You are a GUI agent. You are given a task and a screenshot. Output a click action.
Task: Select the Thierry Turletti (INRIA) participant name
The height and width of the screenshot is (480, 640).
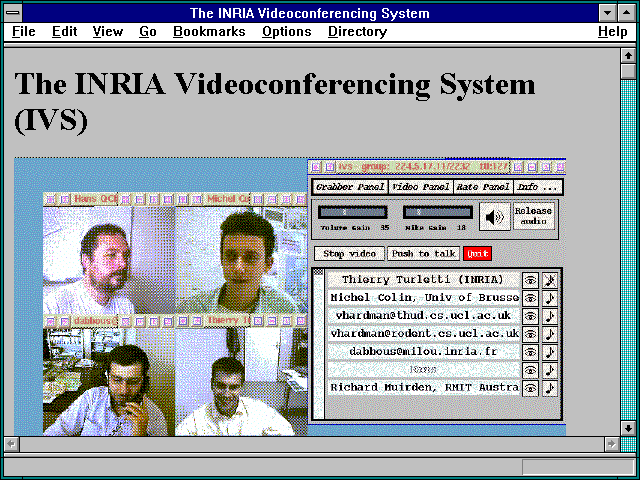pos(423,280)
